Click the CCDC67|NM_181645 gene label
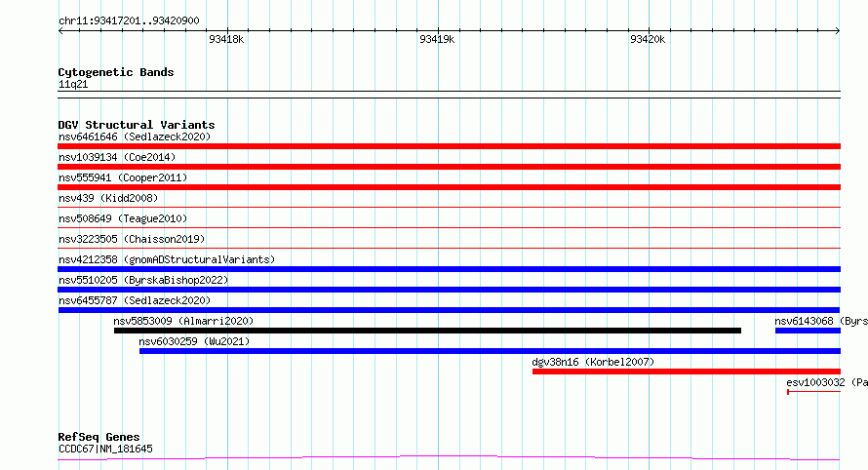The height and width of the screenshot is (470, 868). coord(105,449)
